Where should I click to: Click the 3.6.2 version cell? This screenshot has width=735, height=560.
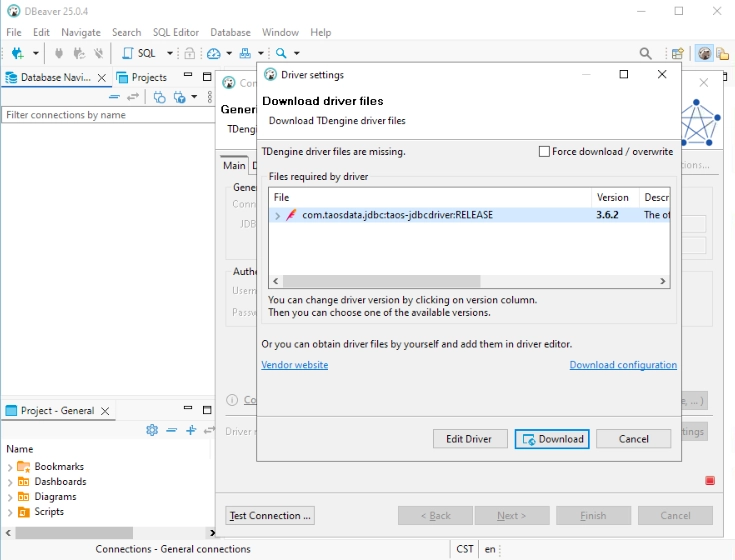coord(607,215)
